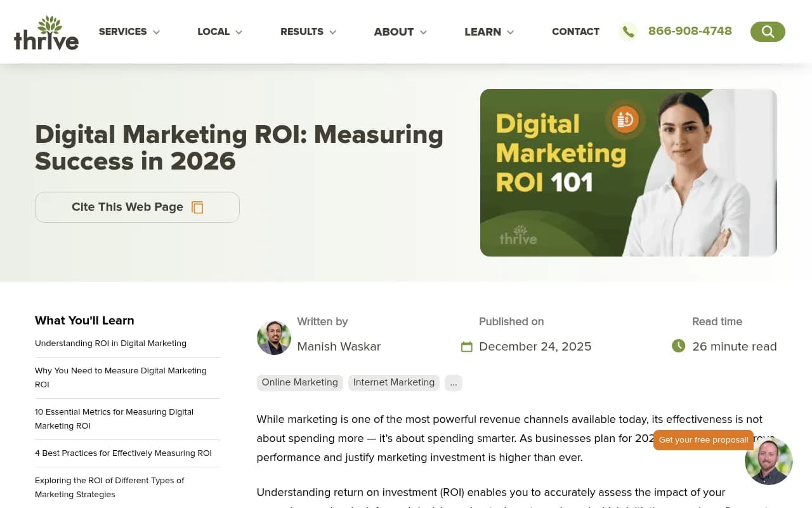The height and width of the screenshot is (508, 812).
Task: Click the article title heading
Action: pyautogui.click(x=239, y=148)
